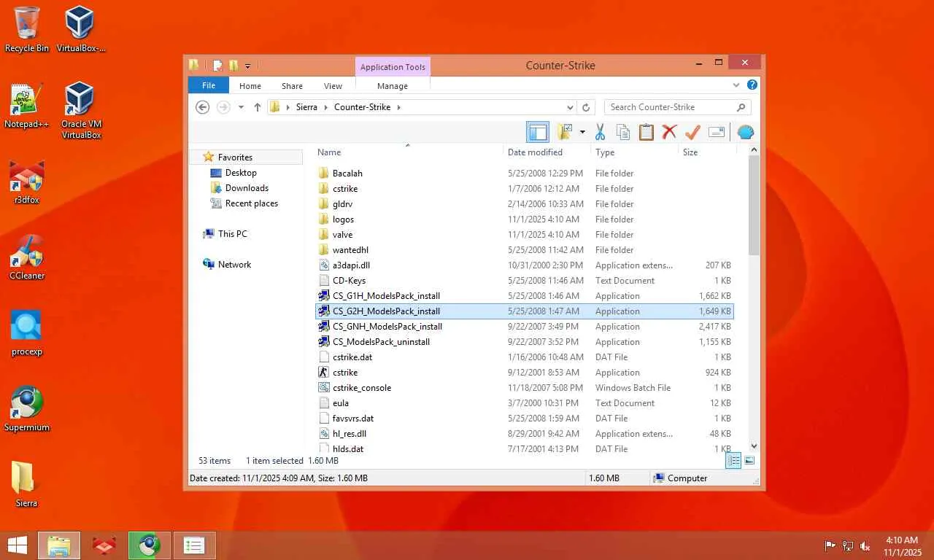Select Downloads in the navigation pane

pyautogui.click(x=247, y=188)
